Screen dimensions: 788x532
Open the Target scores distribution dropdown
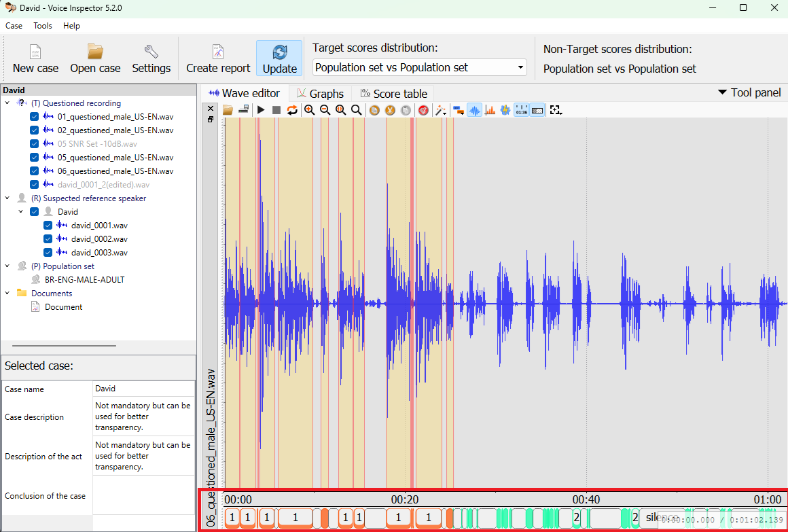(420, 67)
